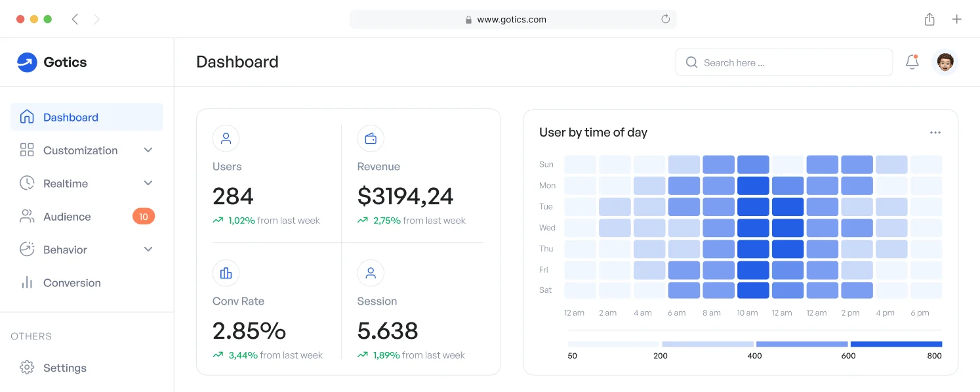
Task: Click the Revenue wallet icon
Action: pos(371,139)
